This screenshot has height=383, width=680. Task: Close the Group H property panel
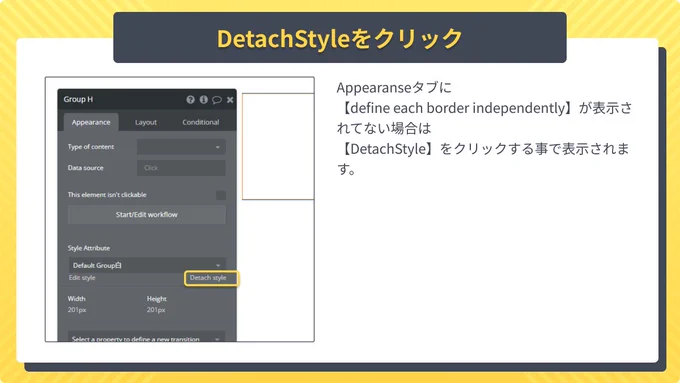pos(230,100)
